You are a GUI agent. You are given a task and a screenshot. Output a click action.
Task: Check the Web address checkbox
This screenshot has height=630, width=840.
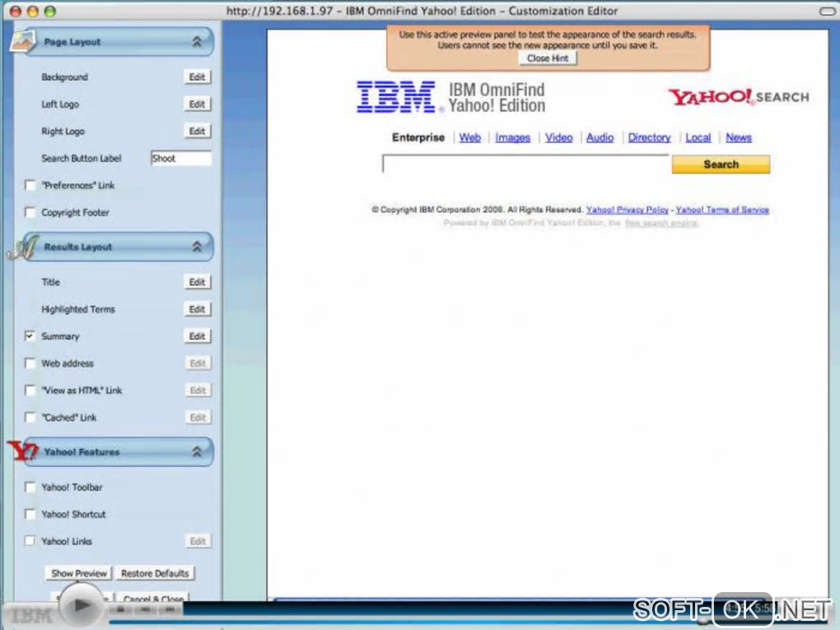(x=30, y=363)
